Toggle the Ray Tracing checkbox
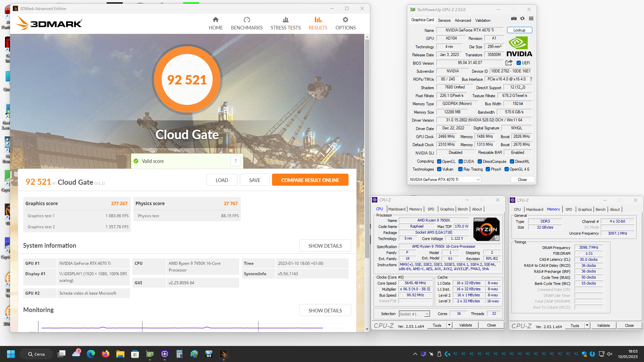The height and width of the screenshot is (362, 644). [460, 169]
